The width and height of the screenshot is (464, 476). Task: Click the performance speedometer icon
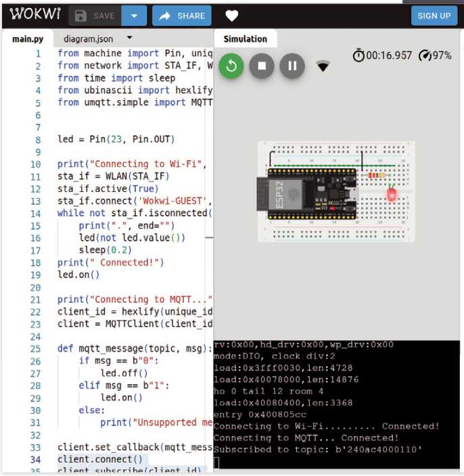(x=425, y=55)
